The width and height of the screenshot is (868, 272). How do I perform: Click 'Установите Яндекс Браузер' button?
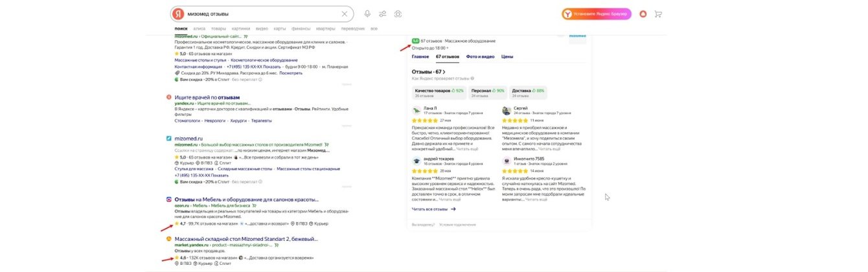pyautogui.click(x=596, y=14)
